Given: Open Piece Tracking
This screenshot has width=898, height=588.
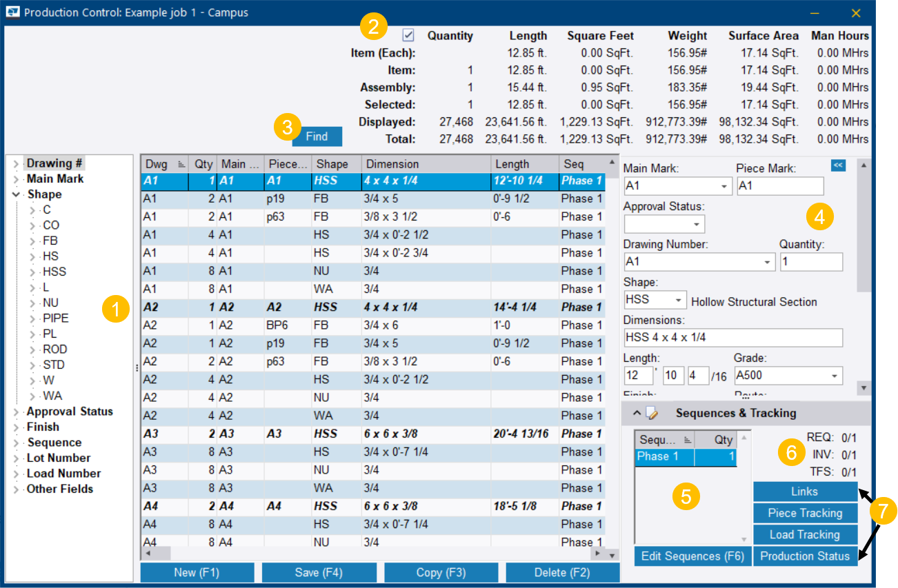Looking at the screenshot, I should tap(805, 513).
